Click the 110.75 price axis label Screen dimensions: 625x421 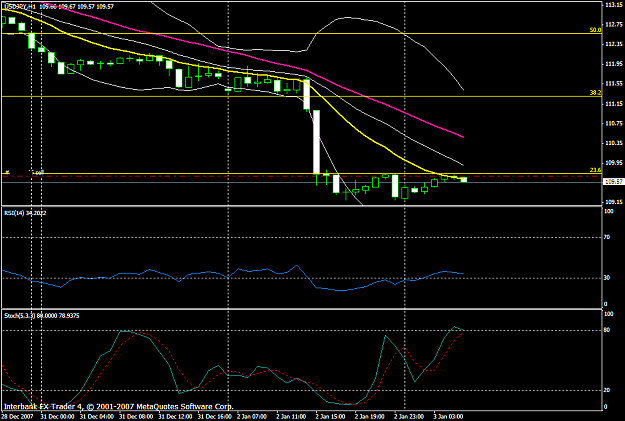tap(613, 123)
